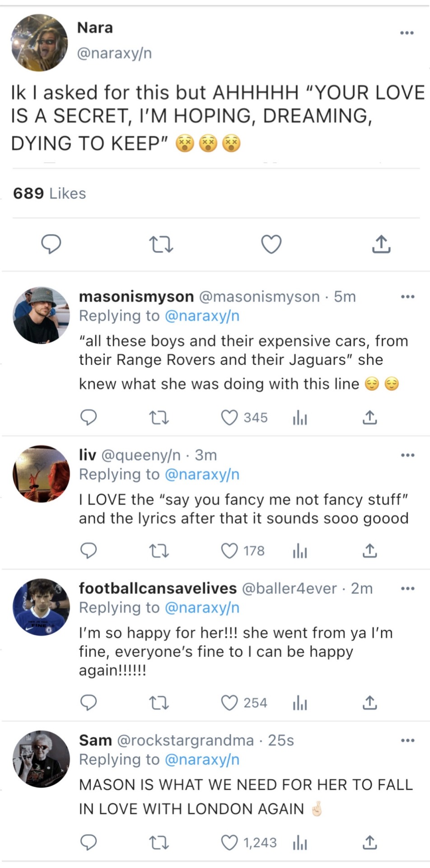Open the @naraxy/n mention in Sam's reply

[202, 760]
